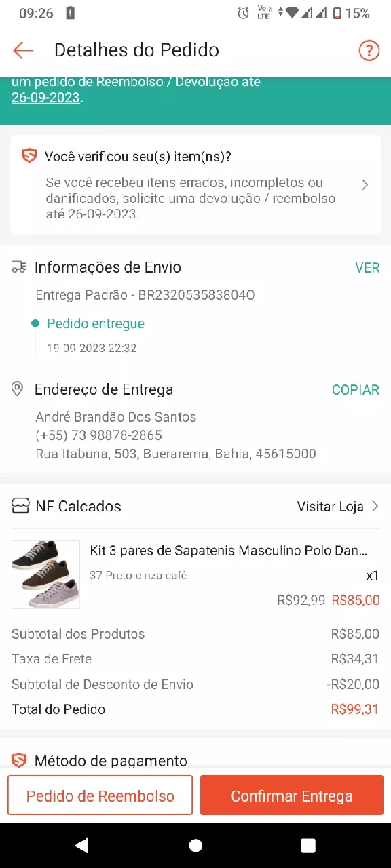This screenshot has height=868, width=391.
Task: Tap the Pedido de Reembolso button
Action: tap(100, 795)
